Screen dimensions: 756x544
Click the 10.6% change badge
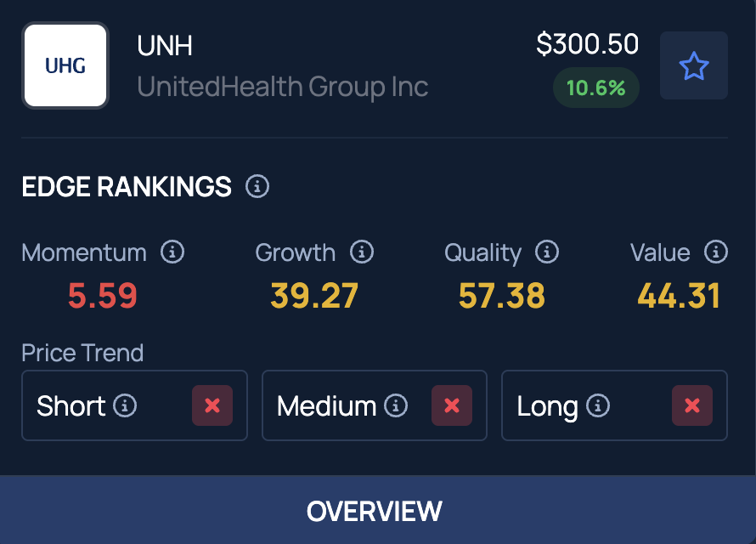(x=596, y=88)
